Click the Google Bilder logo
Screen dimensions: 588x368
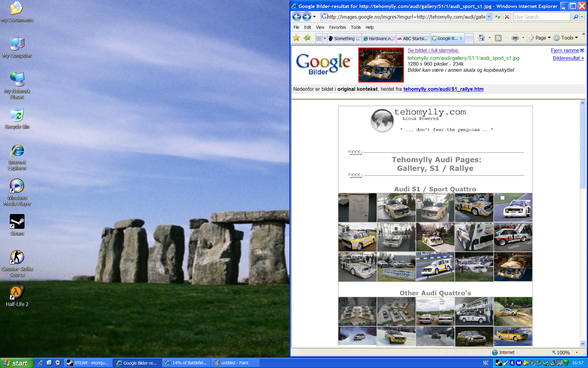pos(324,64)
